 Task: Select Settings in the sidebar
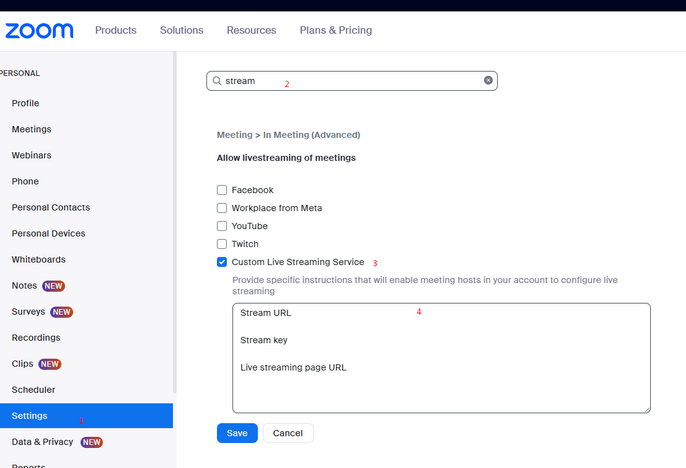coord(86,416)
